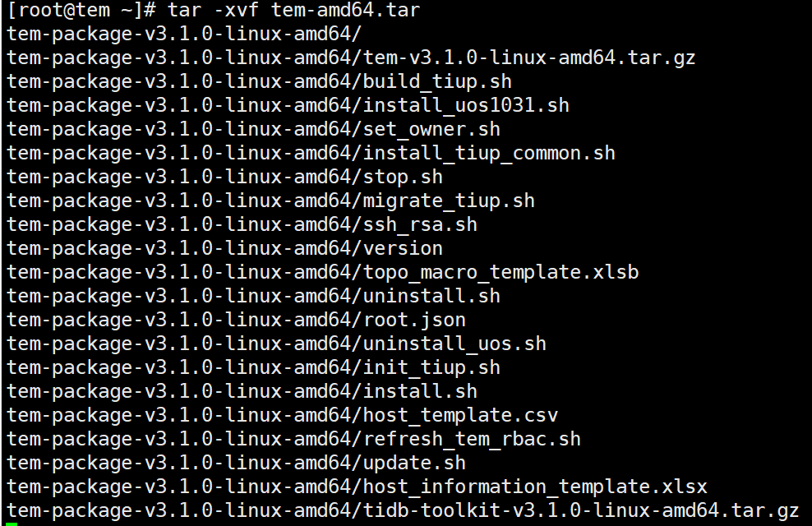812x526 pixels.
Task: Click the host_information_template.xlsx line
Action: point(357,486)
